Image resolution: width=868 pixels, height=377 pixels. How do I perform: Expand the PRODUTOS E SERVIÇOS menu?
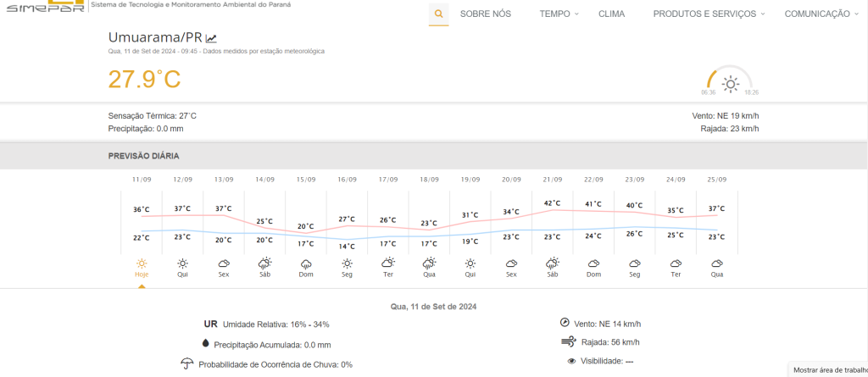[x=709, y=14]
